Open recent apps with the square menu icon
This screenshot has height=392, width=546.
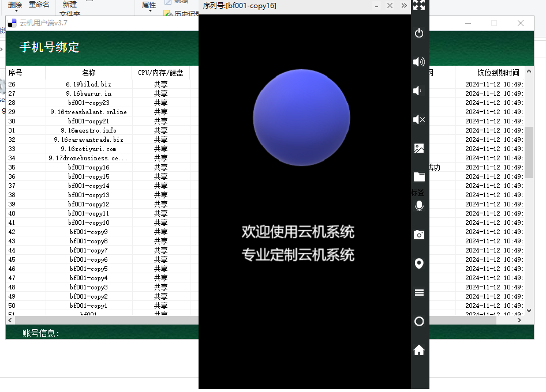[x=419, y=292]
